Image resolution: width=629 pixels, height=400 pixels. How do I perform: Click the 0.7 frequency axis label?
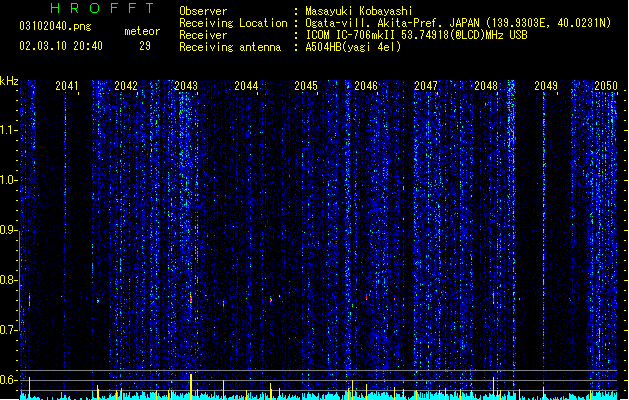point(9,330)
